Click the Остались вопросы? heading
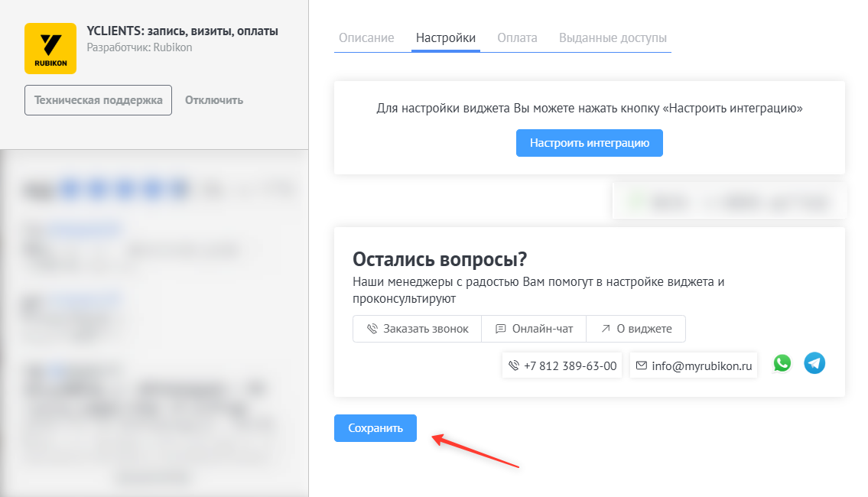Screen dimensions: 868x497 click(x=440, y=259)
